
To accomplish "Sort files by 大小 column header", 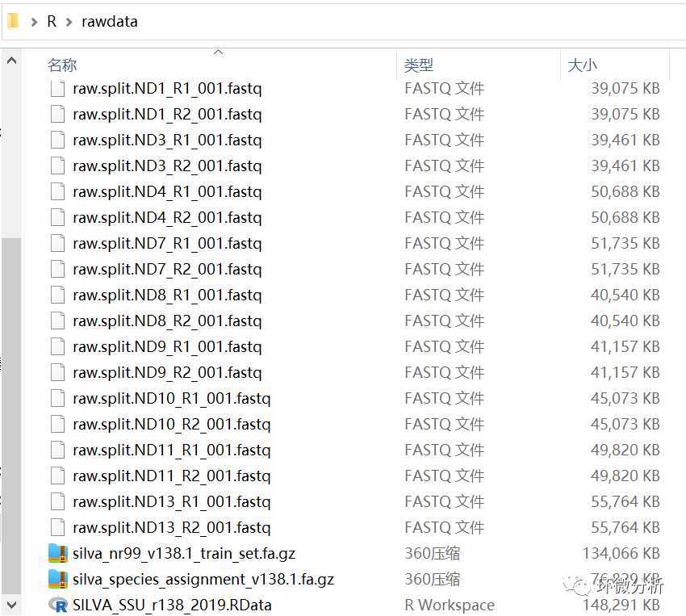I will pyautogui.click(x=583, y=65).
